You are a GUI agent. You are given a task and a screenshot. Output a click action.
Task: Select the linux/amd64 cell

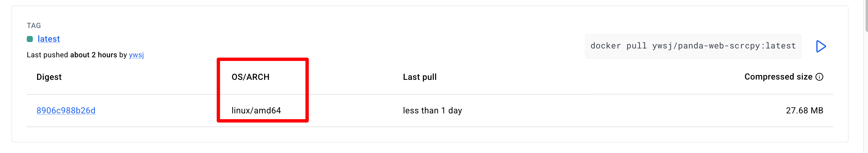coord(256,110)
